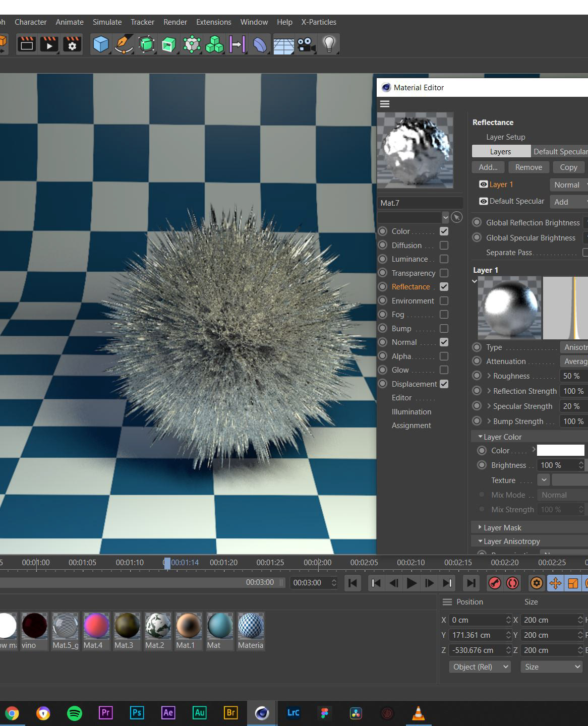
Task: Click the Floor environment grid icon
Action: tap(283, 44)
